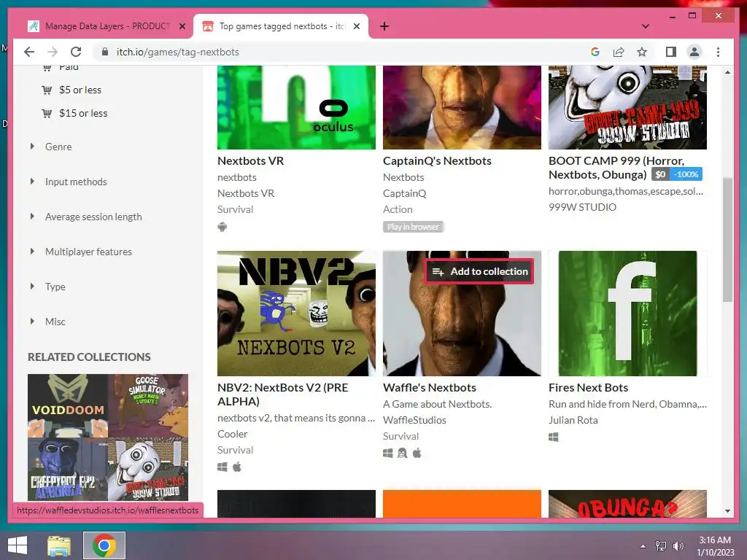
Task: Reload the itch.io page
Action: coord(76,52)
